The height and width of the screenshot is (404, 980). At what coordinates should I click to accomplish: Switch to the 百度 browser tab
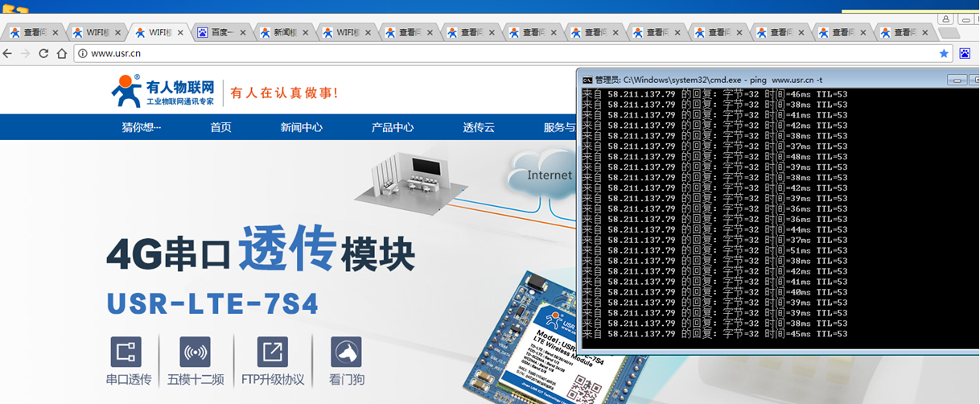click(220, 33)
